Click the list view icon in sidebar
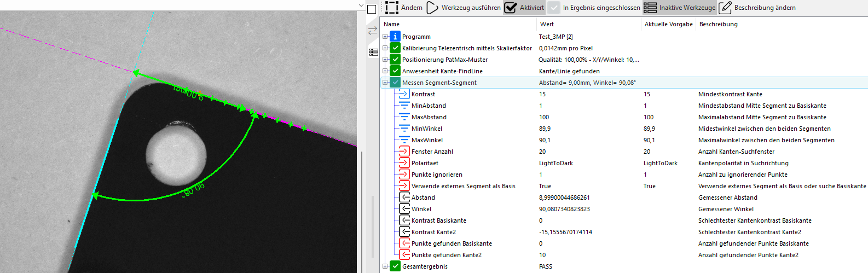 pos(374,52)
